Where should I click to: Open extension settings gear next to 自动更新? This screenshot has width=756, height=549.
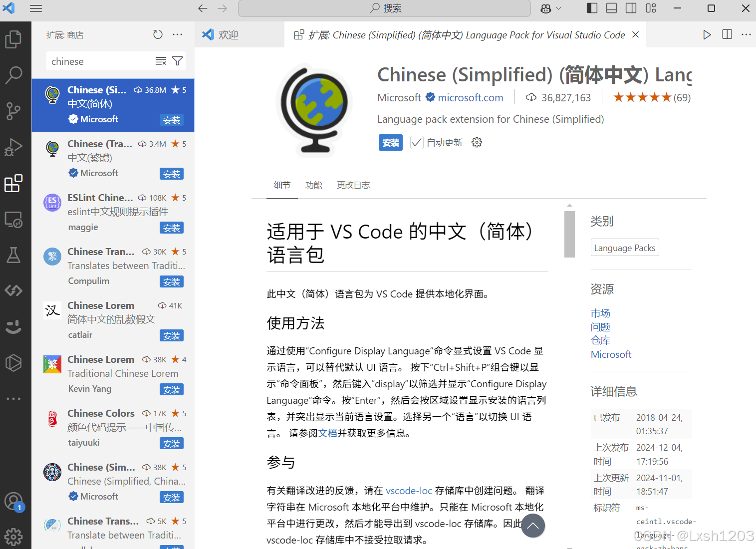(477, 142)
